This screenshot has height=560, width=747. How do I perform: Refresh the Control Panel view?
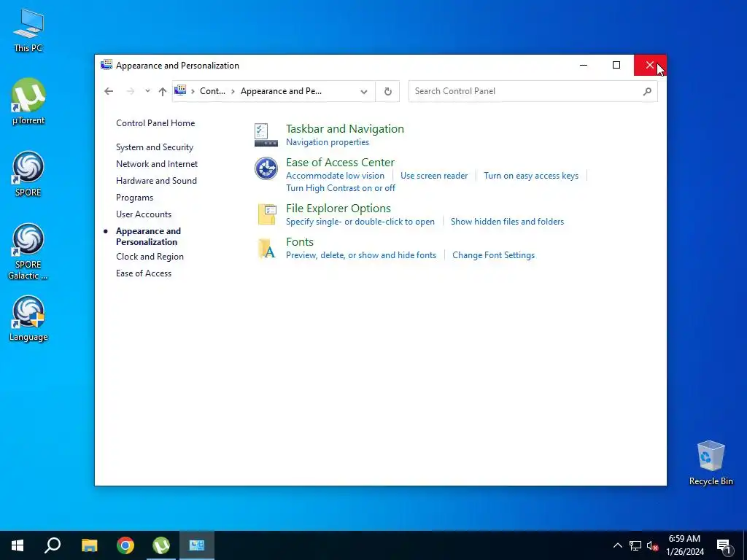coord(388,91)
